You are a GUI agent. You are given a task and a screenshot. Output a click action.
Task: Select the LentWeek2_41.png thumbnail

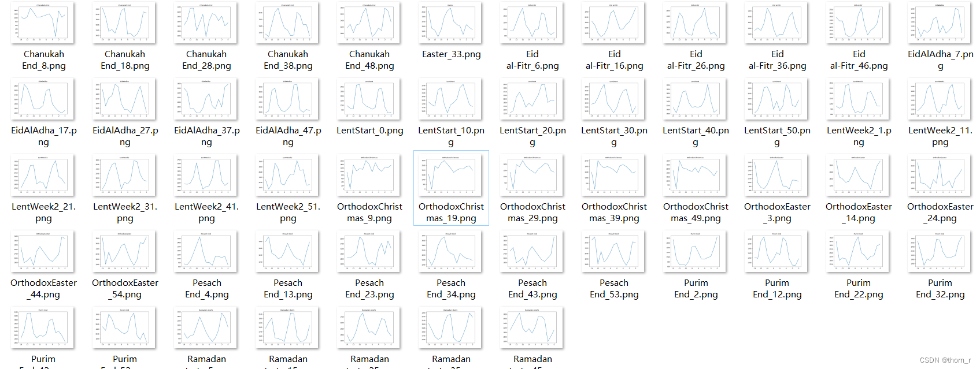206,176
